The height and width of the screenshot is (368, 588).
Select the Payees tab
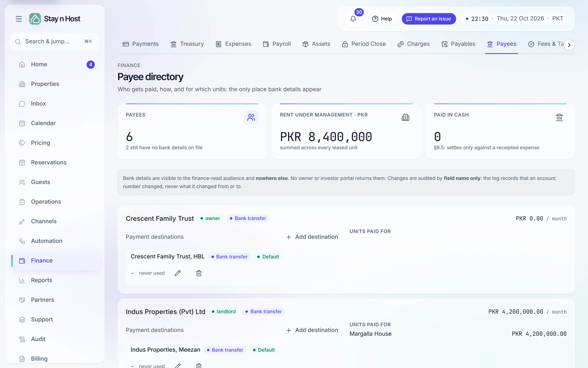501,44
